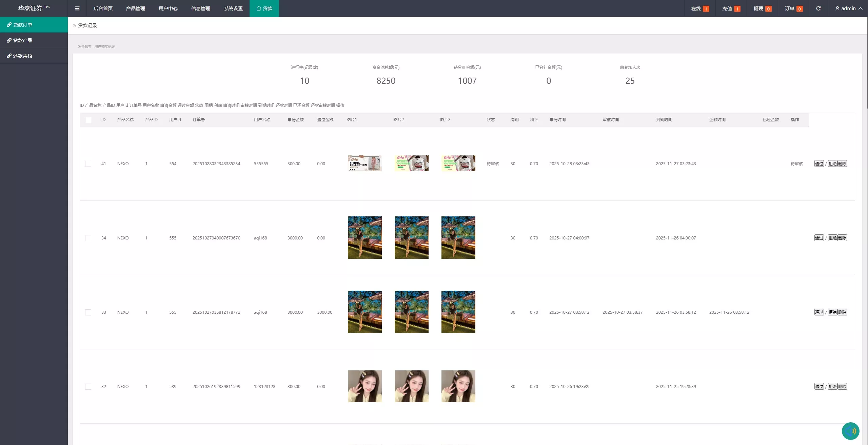Click 待审核 status in row 41
The width and height of the screenshot is (868, 445).
(x=493, y=164)
